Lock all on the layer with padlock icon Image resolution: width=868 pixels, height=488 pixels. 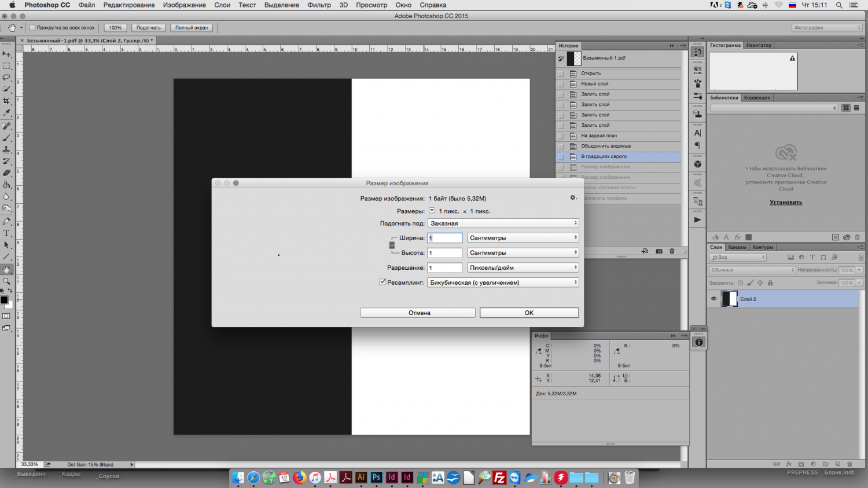pos(770,283)
